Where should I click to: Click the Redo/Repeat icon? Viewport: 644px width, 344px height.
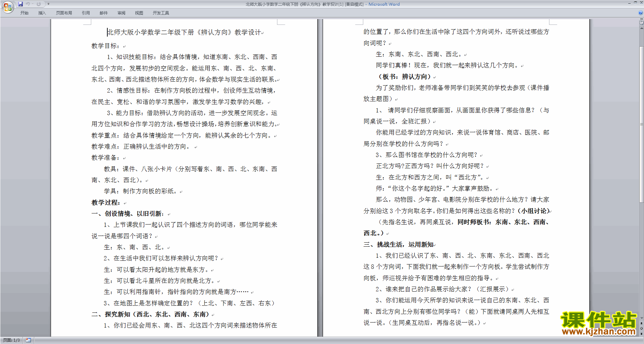(39, 4)
